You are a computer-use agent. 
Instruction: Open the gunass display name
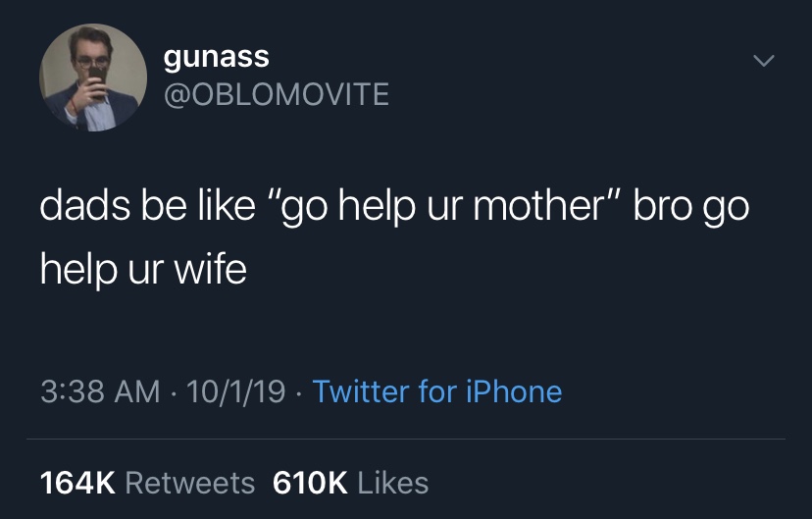pyautogui.click(x=216, y=57)
